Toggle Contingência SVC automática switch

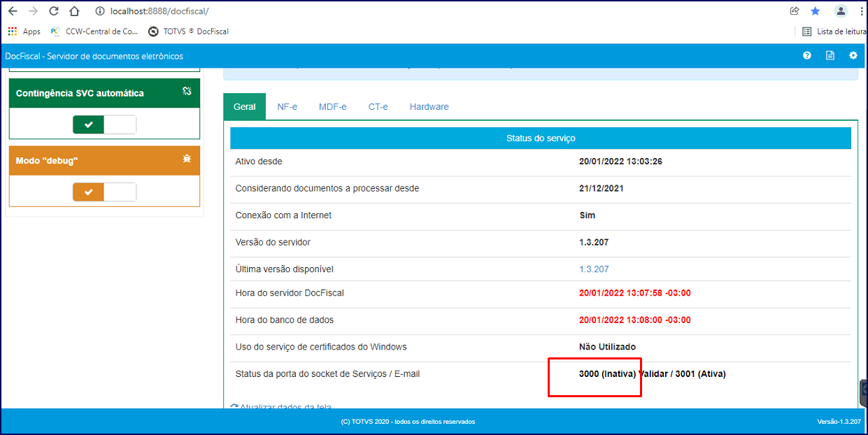(x=104, y=124)
